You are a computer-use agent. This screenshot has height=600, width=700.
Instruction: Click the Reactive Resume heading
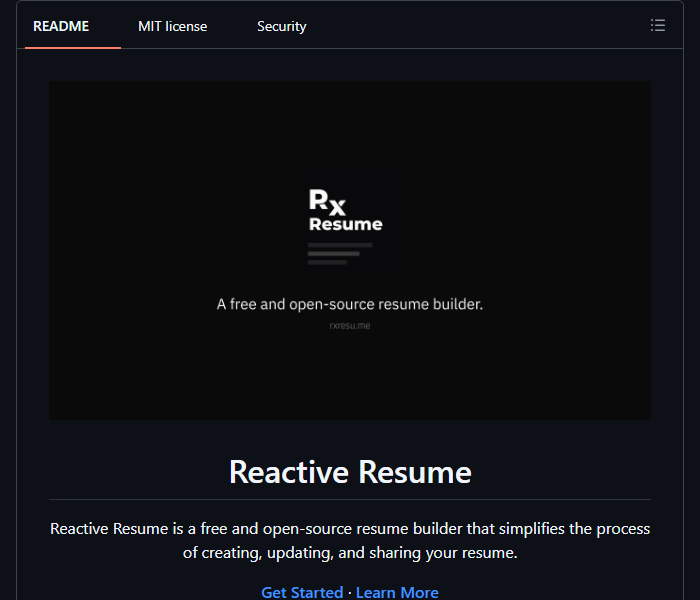(x=350, y=472)
